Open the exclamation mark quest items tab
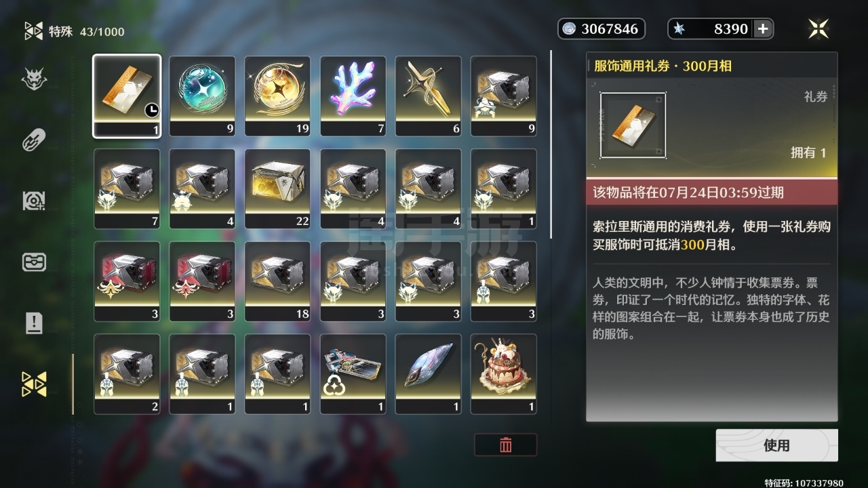The width and height of the screenshot is (868, 488). point(34,323)
